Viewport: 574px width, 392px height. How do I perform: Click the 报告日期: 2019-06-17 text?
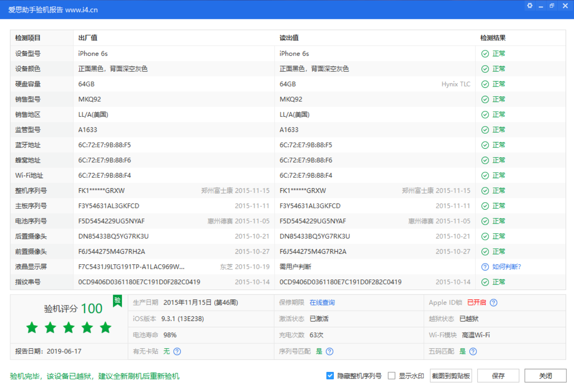48,351
